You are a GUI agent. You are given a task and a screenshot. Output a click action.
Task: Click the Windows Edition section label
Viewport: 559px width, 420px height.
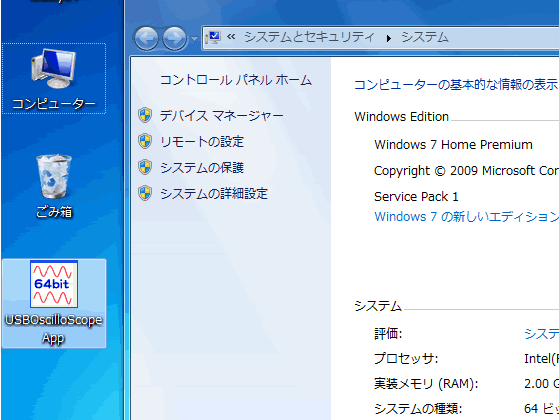tap(401, 117)
